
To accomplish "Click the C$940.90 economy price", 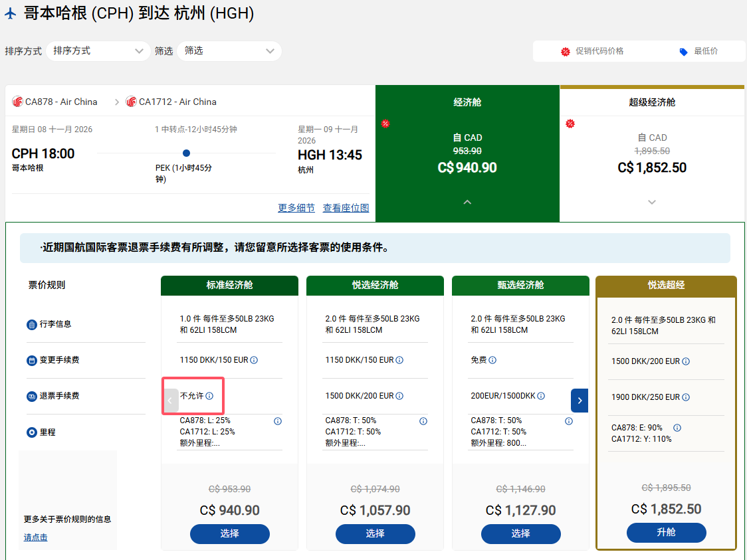I will coord(467,167).
